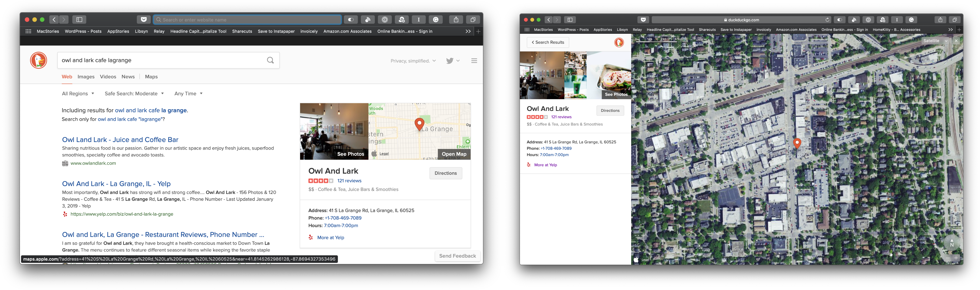Close the map view with X button

(x=956, y=41)
